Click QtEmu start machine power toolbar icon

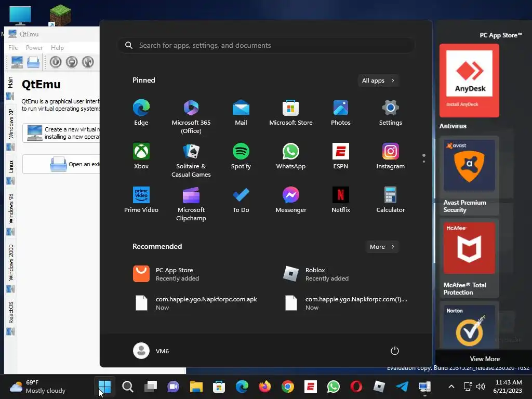pos(56,62)
